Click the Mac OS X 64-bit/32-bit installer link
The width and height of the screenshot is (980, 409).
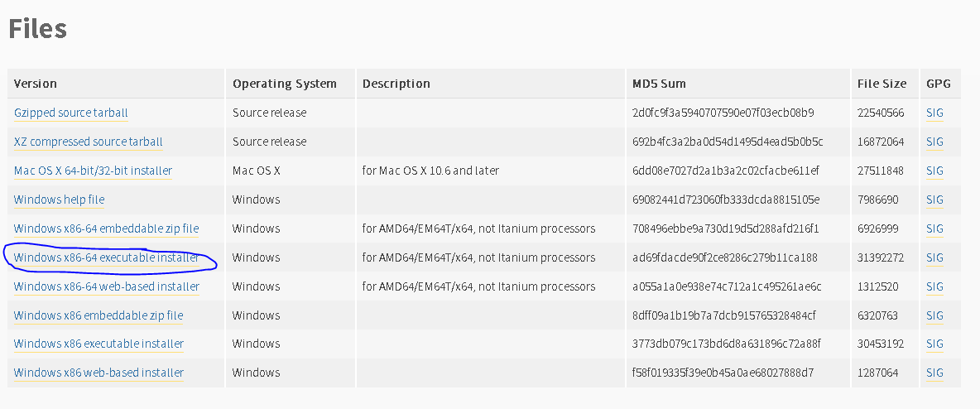coord(93,171)
